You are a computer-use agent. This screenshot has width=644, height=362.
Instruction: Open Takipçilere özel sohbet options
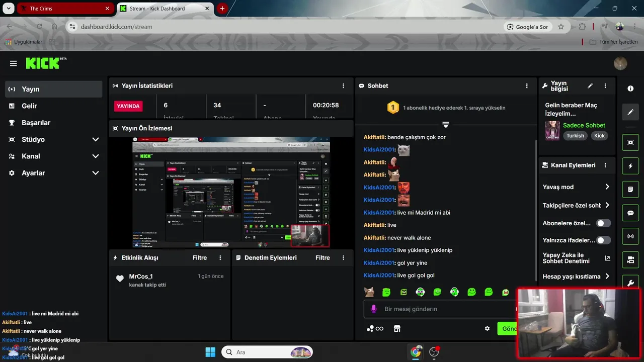coord(576,205)
